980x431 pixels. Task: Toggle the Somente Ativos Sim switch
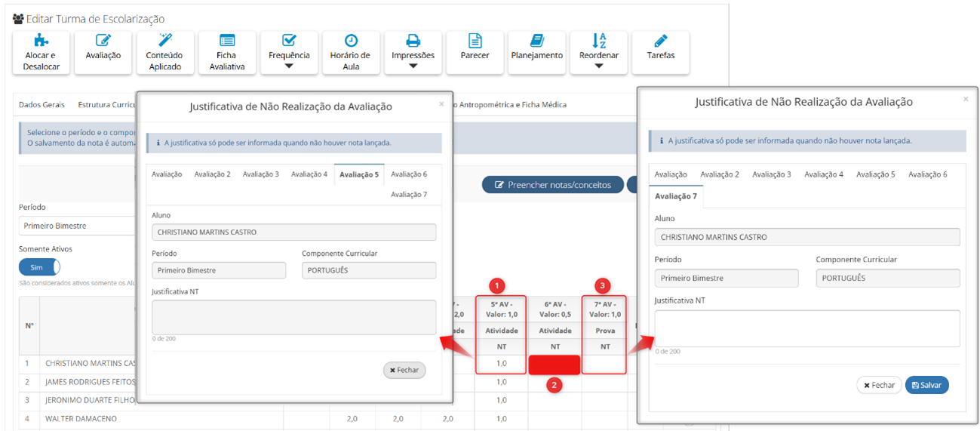39,267
